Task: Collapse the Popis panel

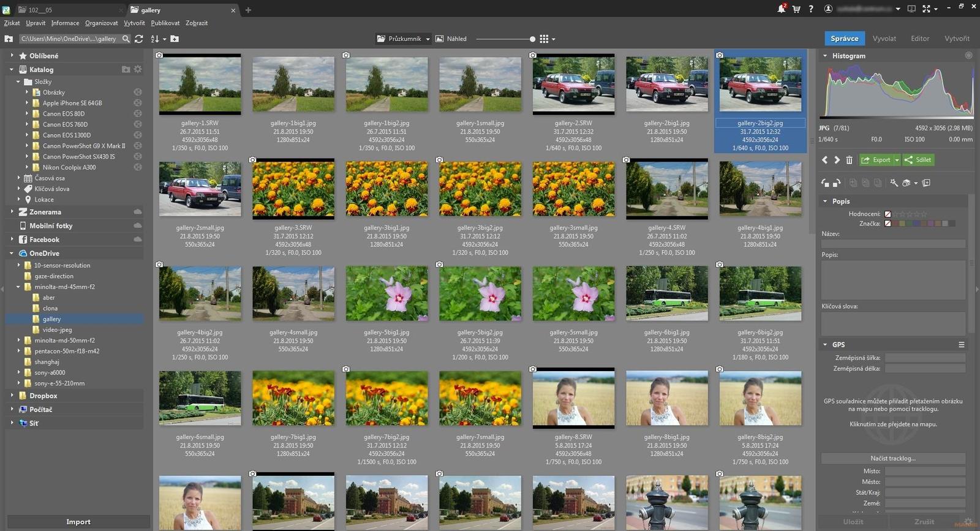Action: pos(825,201)
